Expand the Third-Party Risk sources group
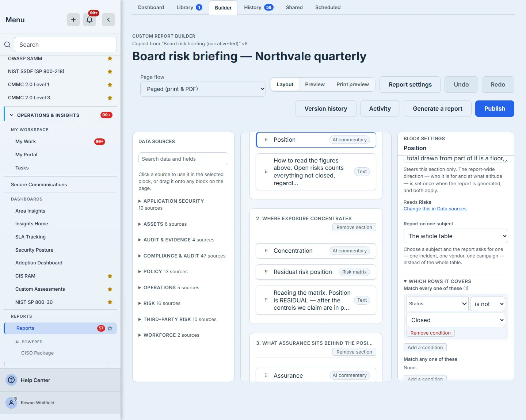Viewport: 526px width, 420px height. [x=178, y=319]
